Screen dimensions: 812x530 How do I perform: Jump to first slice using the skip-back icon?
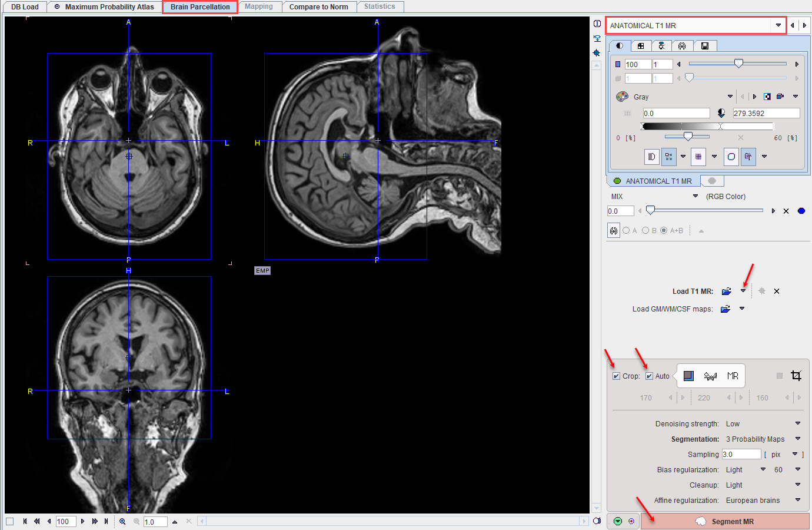[x=25, y=521]
